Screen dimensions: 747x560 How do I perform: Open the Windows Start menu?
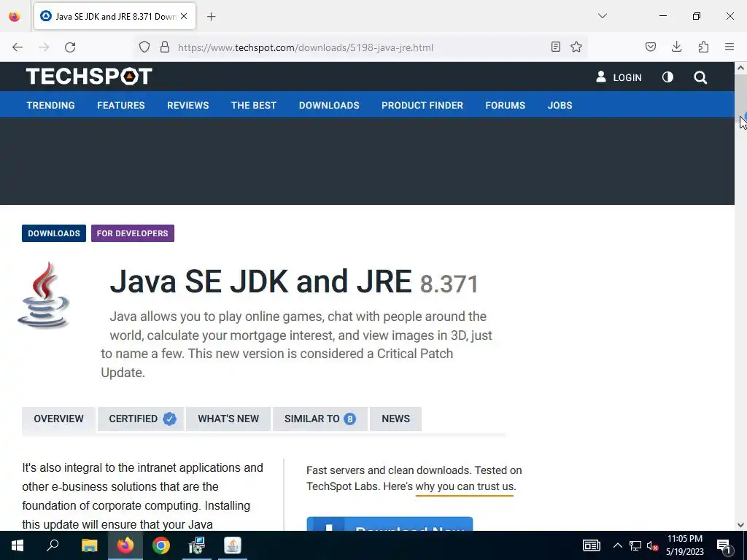coord(18,545)
